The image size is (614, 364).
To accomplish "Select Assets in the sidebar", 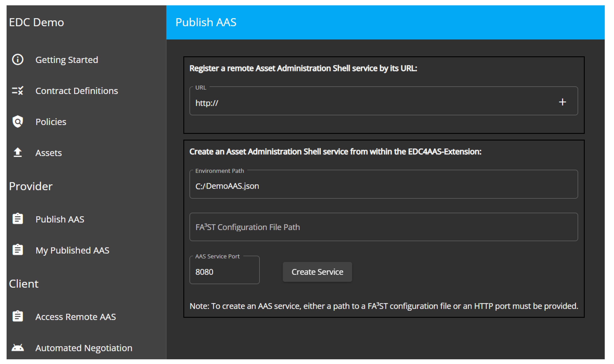I will point(49,153).
